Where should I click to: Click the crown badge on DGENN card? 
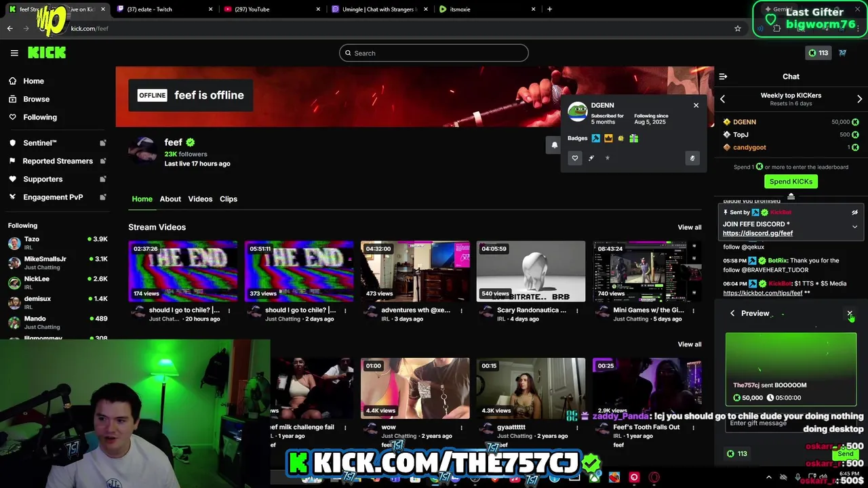click(x=608, y=138)
